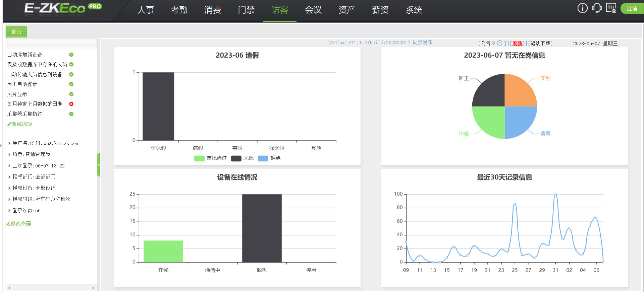
Task: Expand the 授权设备:全部设备 row arrow
Action: click(x=9, y=188)
